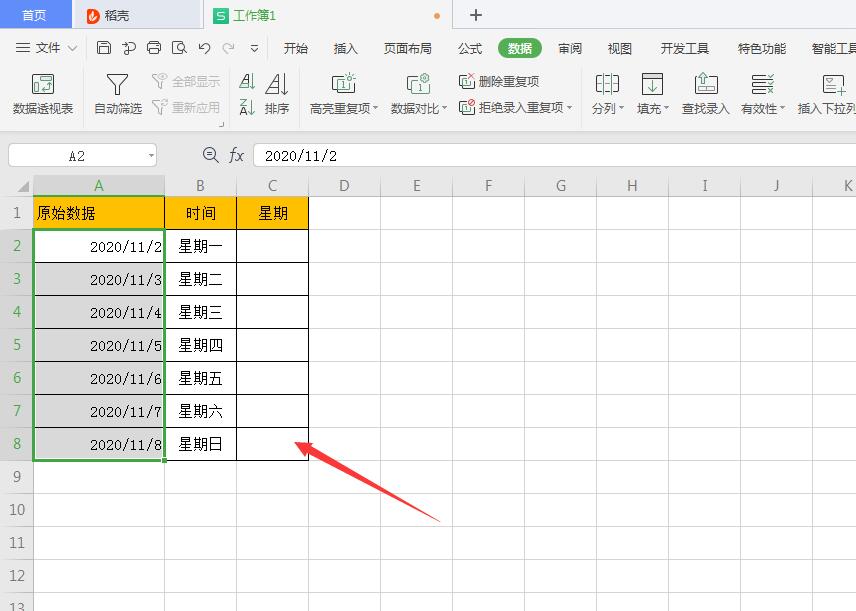This screenshot has height=611, width=856.
Task: Click the magnifier search icon in formula bar
Action: (211, 156)
